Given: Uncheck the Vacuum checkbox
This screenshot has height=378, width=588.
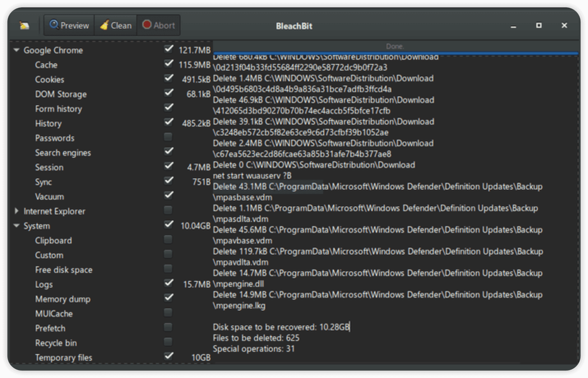Looking at the screenshot, I should tap(168, 195).
